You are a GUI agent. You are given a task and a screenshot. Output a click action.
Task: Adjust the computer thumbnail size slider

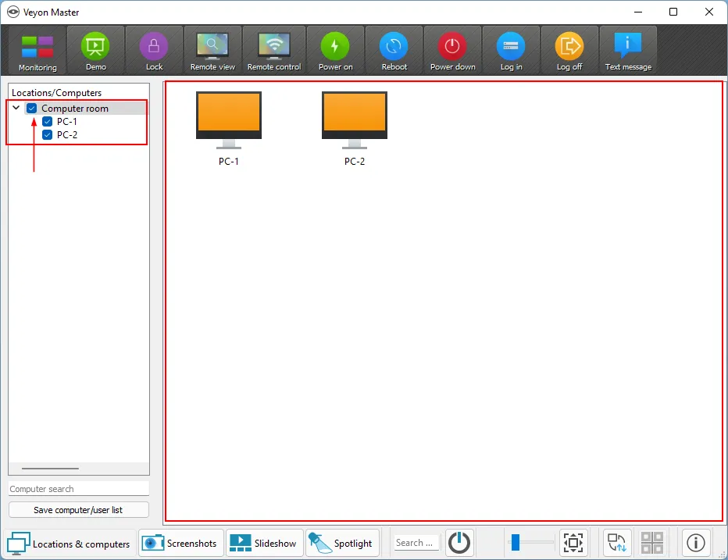516,542
